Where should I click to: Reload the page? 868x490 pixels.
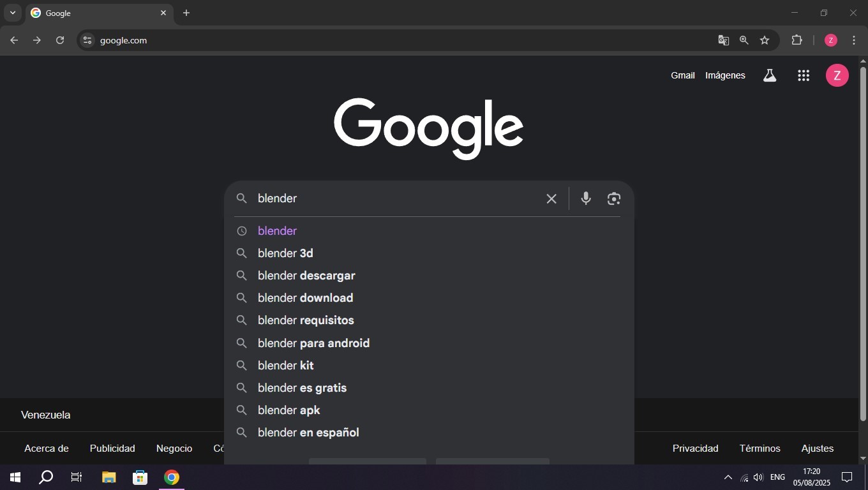(60, 40)
